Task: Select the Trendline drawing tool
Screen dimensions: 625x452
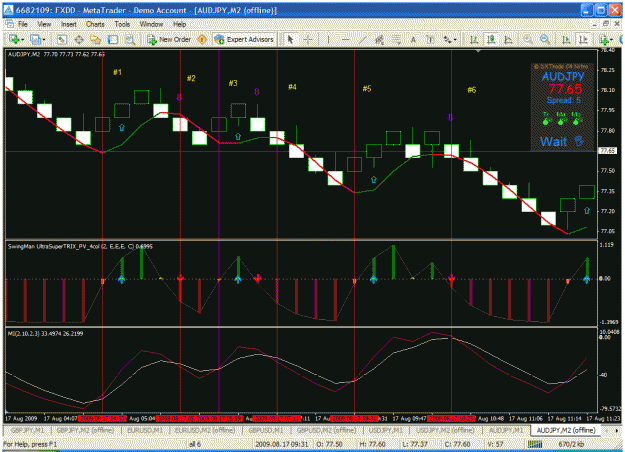Action: [362, 39]
